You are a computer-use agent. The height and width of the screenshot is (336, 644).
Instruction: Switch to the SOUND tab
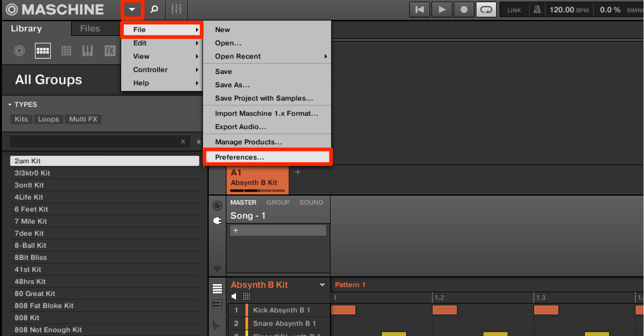click(x=311, y=203)
